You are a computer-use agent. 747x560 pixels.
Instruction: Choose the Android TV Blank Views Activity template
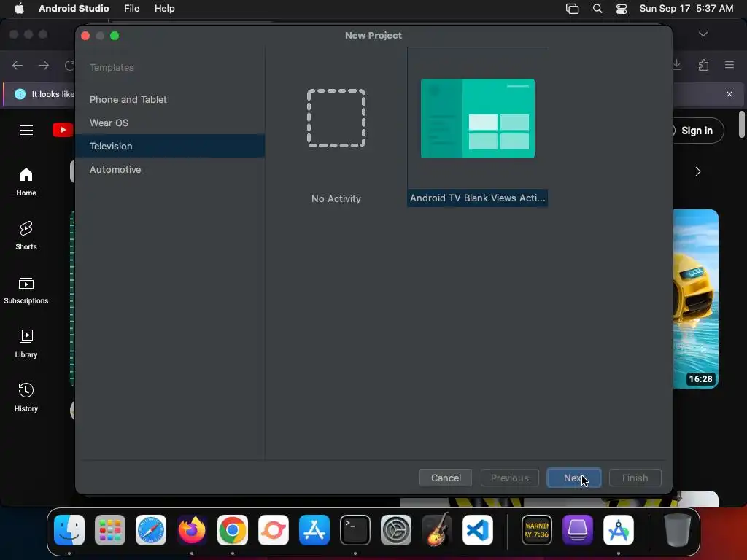[477, 127]
